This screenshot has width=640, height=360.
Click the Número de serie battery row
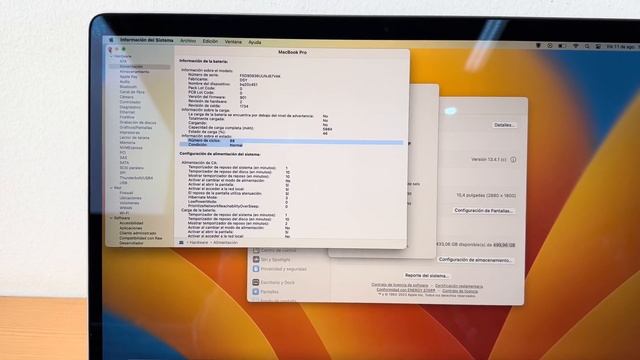click(x=234, y=76)
